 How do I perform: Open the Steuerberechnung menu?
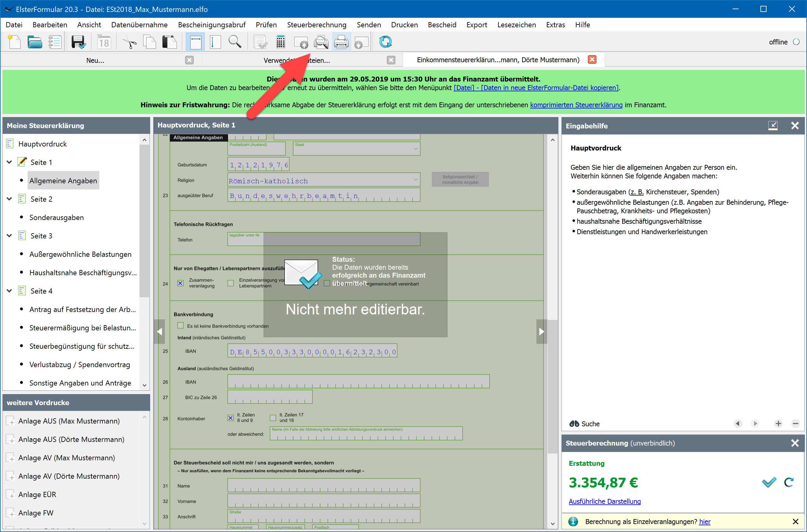[x=316, y=25]
